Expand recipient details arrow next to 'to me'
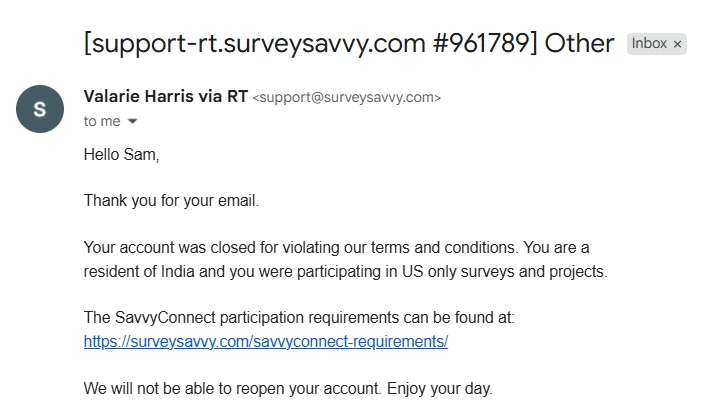706x411 pixels. (132, 122)
